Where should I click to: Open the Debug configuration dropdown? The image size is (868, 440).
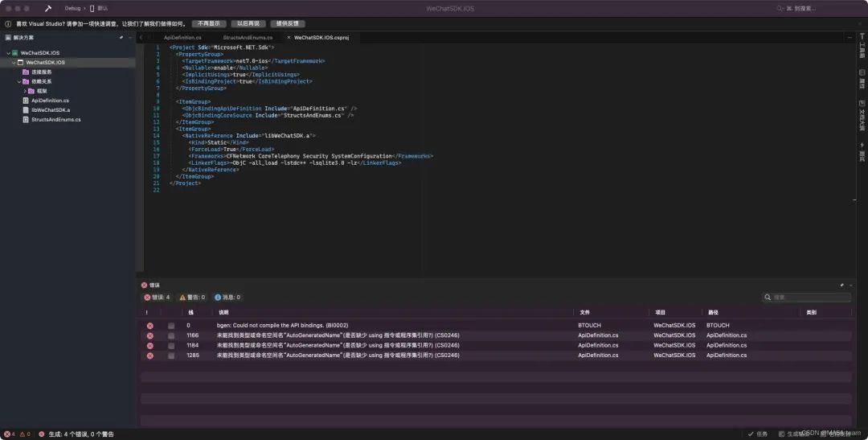tap(72, 8)
